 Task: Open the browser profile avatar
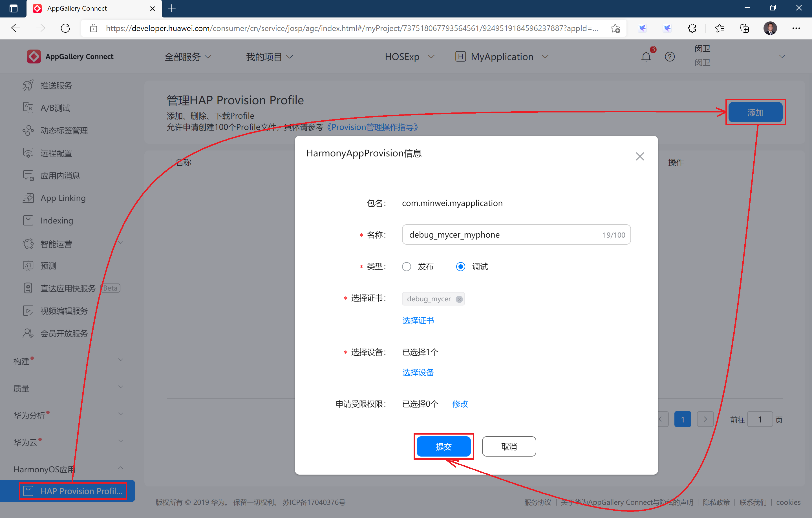(770, 28)
